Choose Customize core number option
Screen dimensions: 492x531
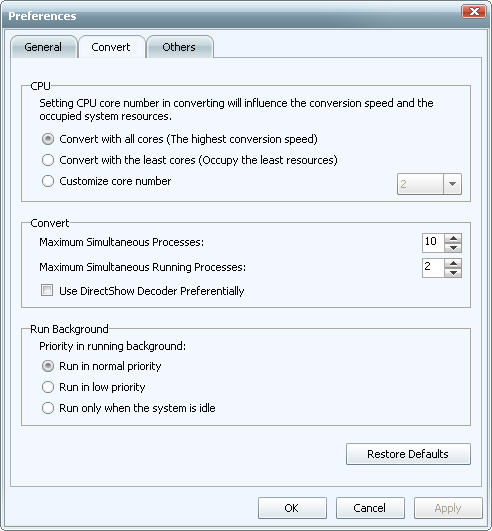(x=48, y=181)
